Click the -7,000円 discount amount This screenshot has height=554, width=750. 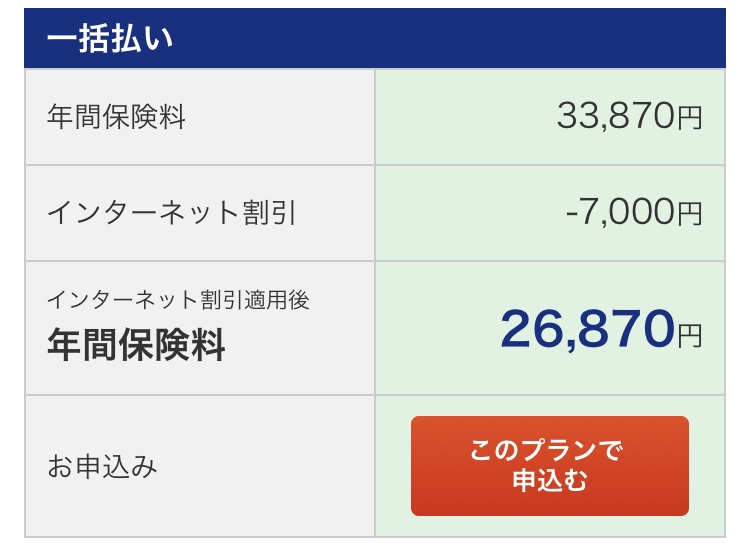coord(634,212)
